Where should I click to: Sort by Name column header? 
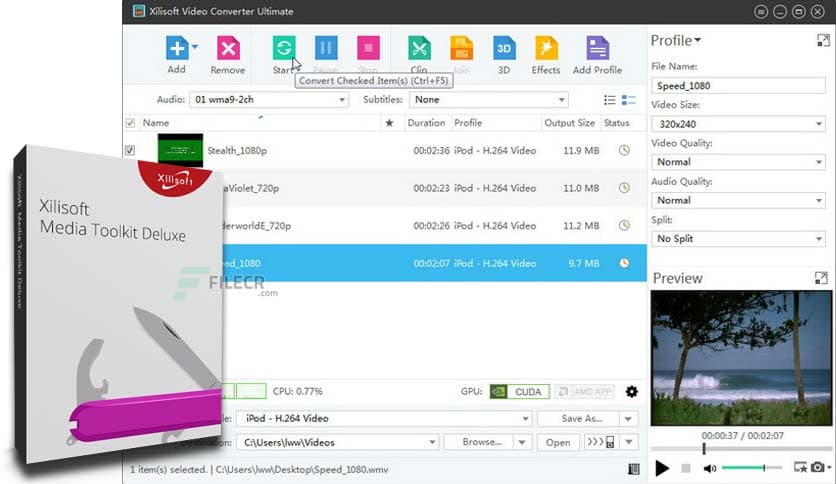(x=156, y=123)
